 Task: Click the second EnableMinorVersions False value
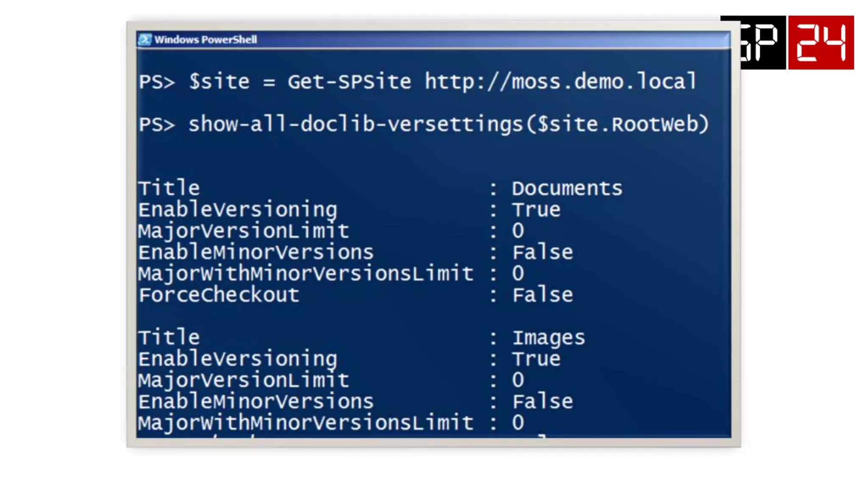point(542,402)
